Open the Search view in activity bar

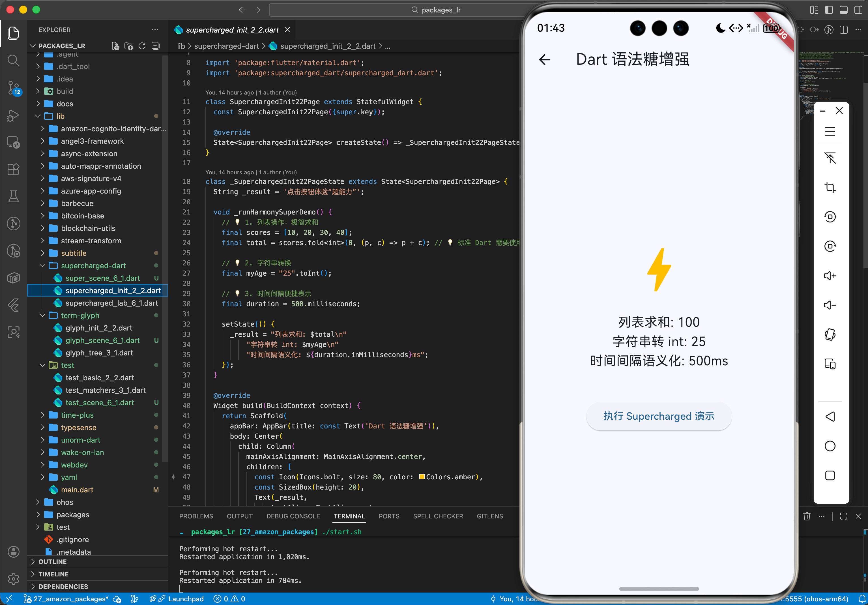pos(13,61)
